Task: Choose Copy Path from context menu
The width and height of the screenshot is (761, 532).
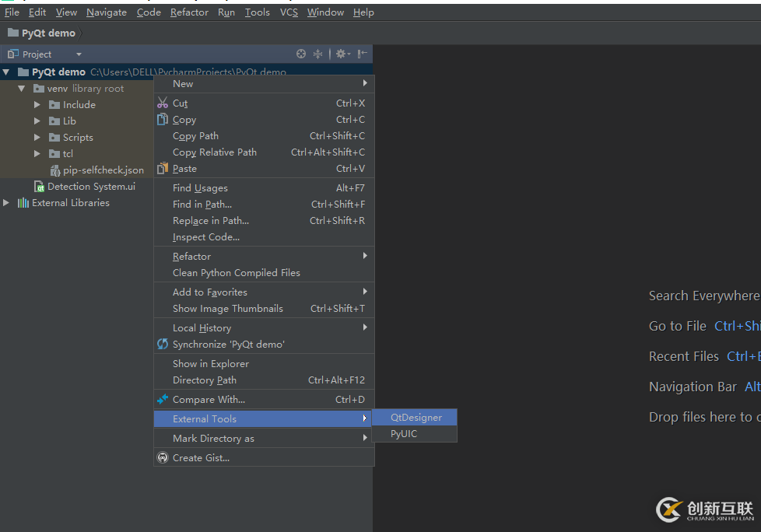Action: (264, 136)
